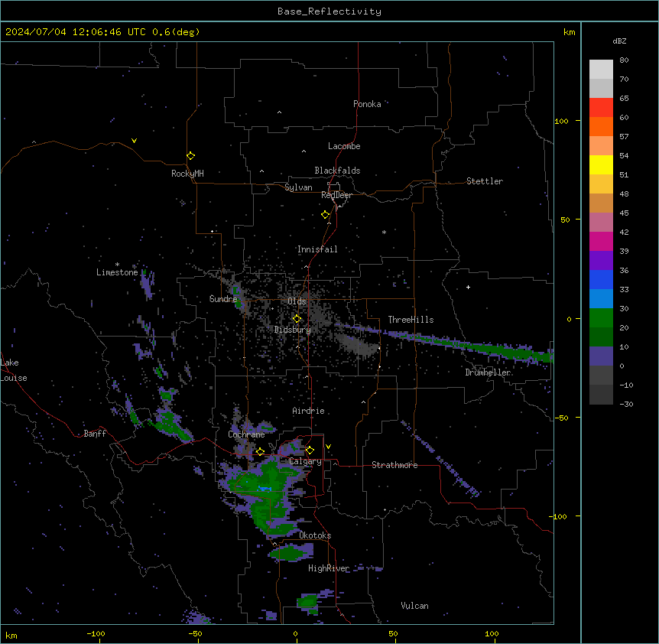Screen dimensions: 659x644
Task: Click the HighRiver town label
Action: [x=329, y=568]
